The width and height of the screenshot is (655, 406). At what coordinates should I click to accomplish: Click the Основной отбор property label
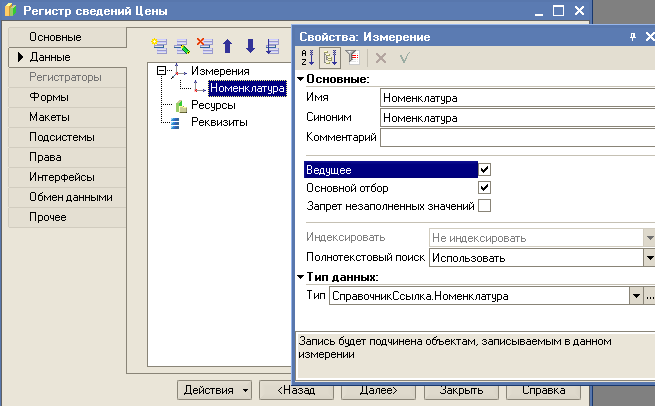(x=347, y=188)
